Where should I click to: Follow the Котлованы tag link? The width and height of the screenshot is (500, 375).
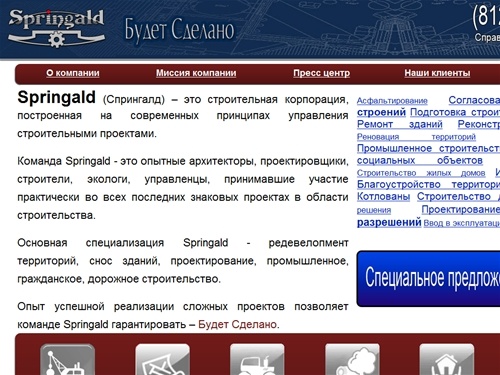tap(383, 197)
